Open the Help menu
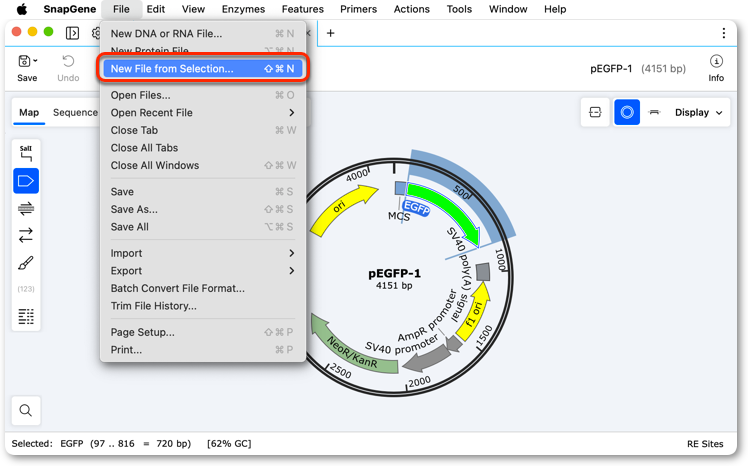The height and width of the screenshot is (466, 748). (555, 9)
